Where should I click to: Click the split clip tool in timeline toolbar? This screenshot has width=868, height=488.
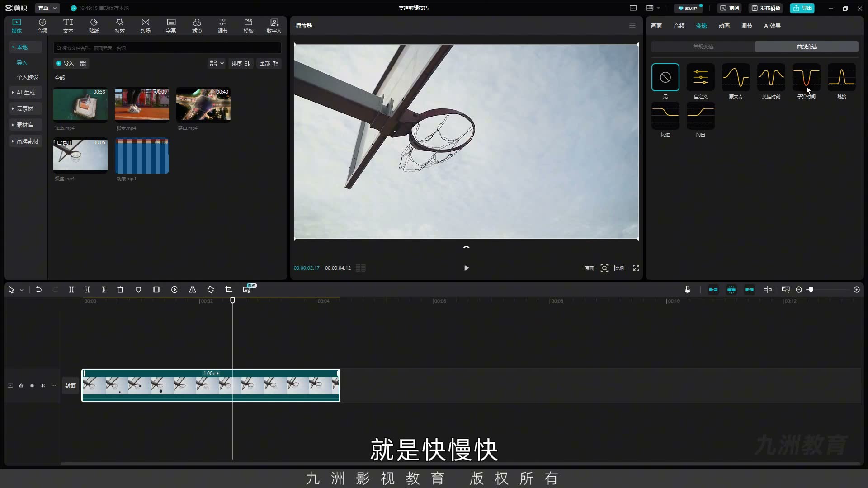coord(71,290)
